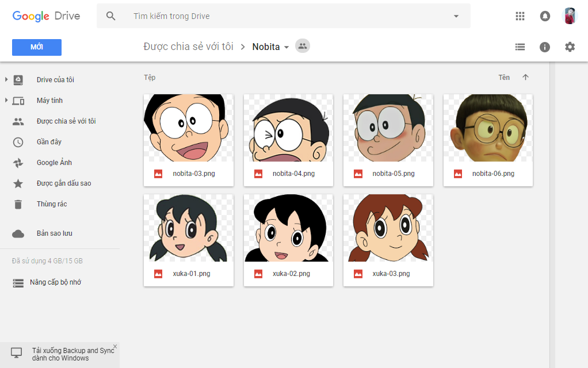
Task: Click the monitor icon in Backup and Sync banner
Action: pos(16,352)
